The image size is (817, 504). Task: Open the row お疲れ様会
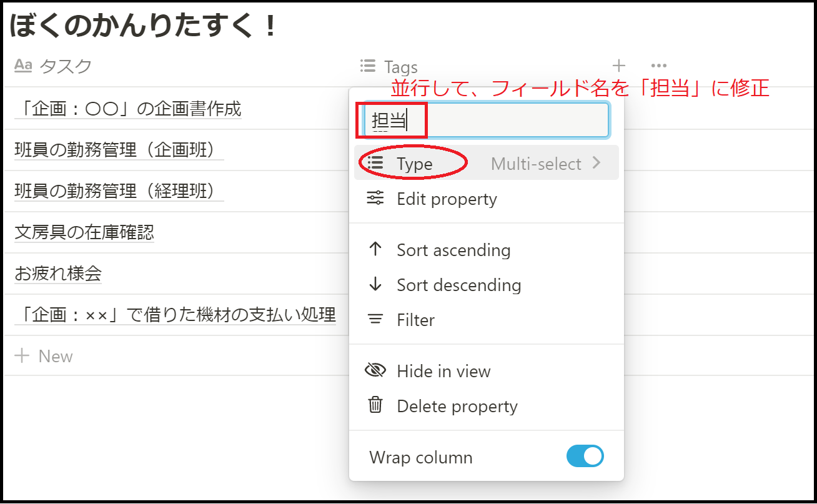[58, 274]
